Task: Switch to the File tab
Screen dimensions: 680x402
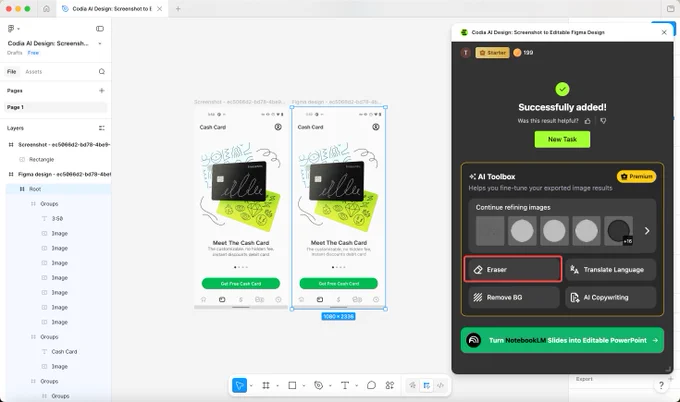Action: (x=12, y=72)
